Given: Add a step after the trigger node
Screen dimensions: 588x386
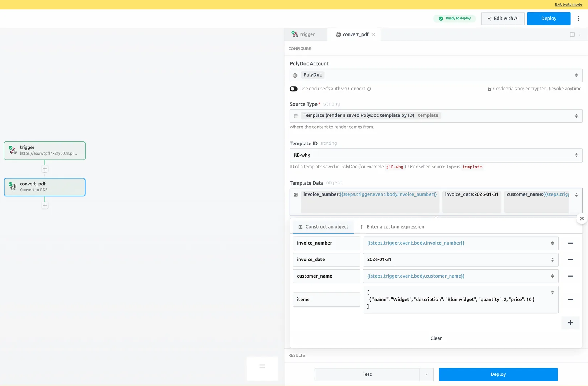Looking at the screenshot, I should [45, 169].
